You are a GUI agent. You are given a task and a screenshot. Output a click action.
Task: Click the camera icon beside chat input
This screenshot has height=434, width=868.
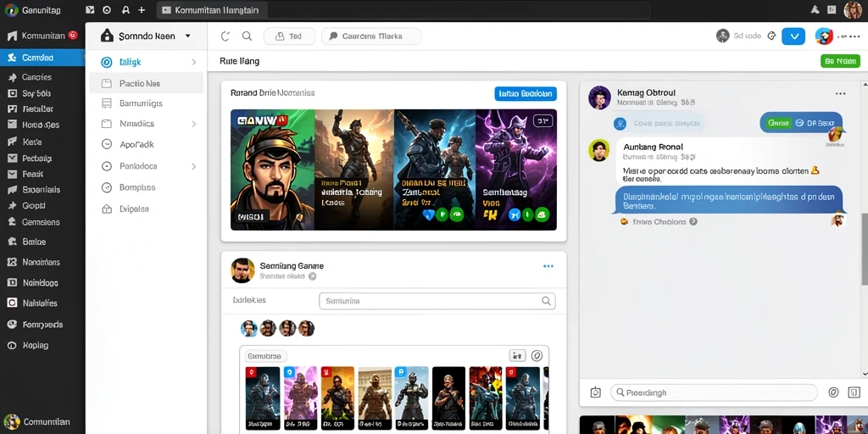pyautogui.click(x=596, y=392)
